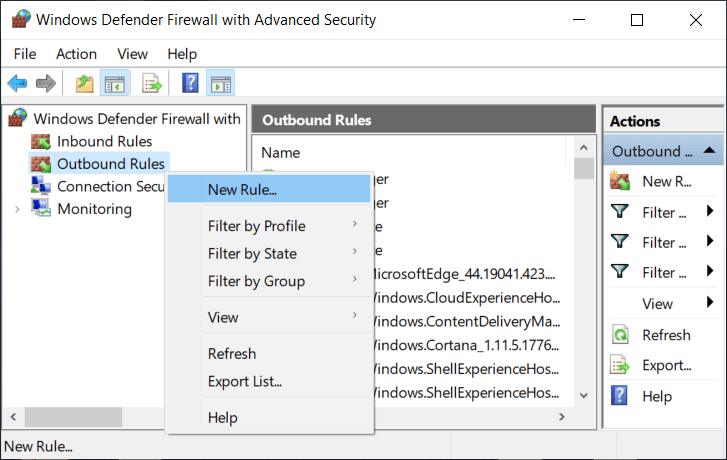Expand the View submenu arrow in Actions pane
Viewport: 727px width, 460px height.
[710, 302]
